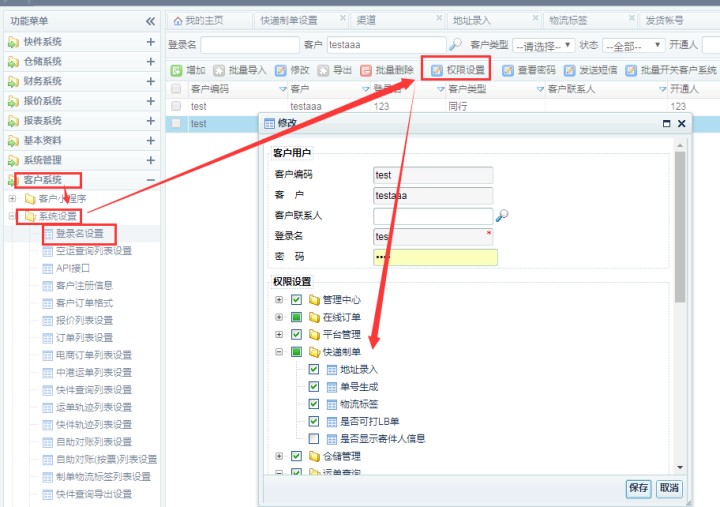Click 保存 save button
This screenshot has height=507, width=720.
(639, 488)
